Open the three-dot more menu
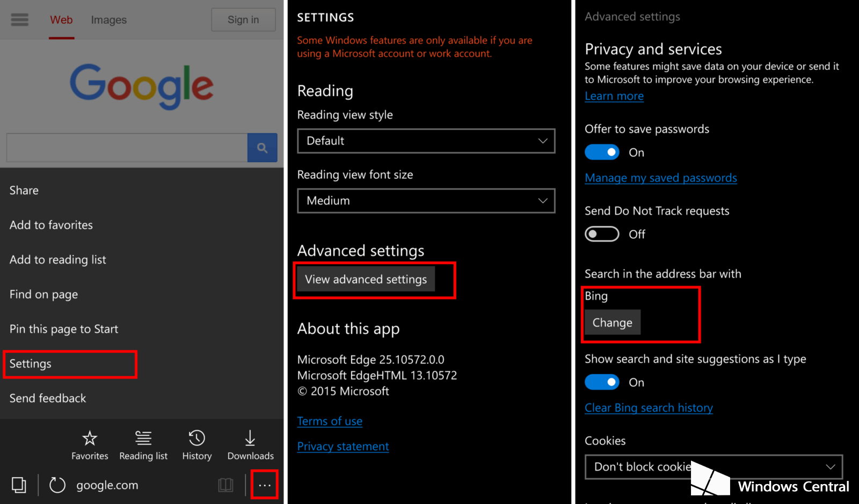This screenshot has width=859, height=504. 265,485
